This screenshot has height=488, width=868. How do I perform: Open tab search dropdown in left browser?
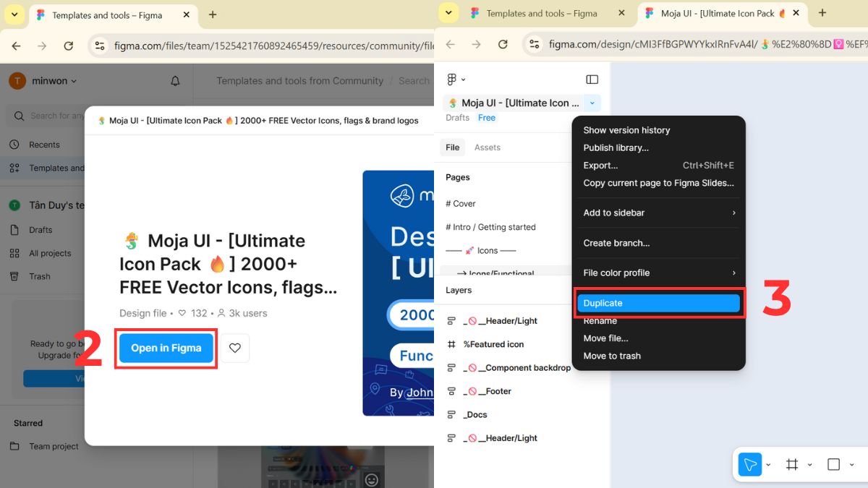[14, 14]
